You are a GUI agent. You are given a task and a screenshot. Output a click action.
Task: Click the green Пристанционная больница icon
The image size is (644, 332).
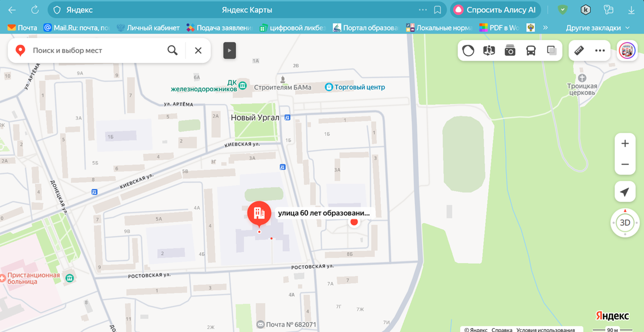(70, 278)
